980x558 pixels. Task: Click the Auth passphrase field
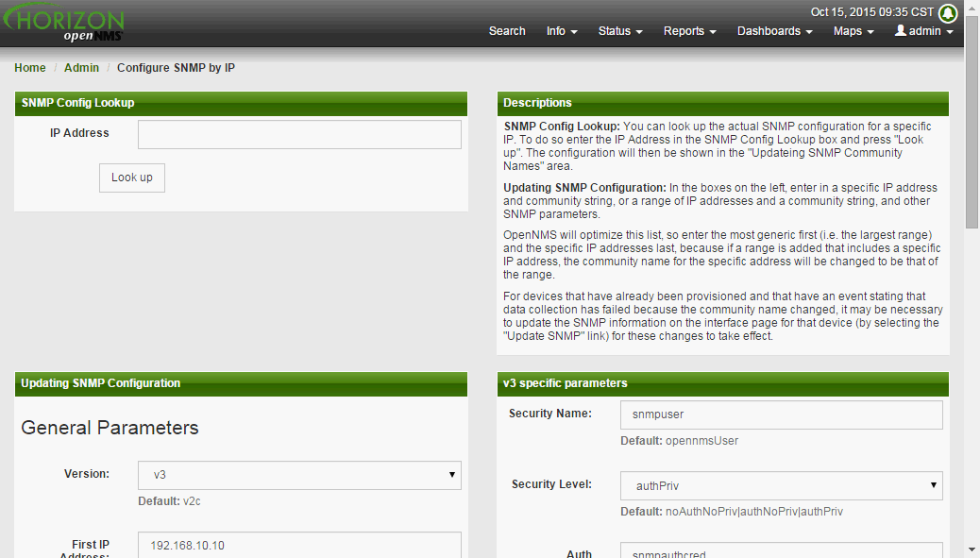coord(781,550)
